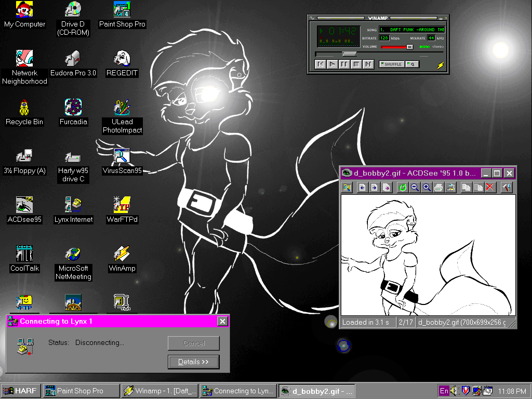532x399 pixels.
Task: Click Winamp 128 kbps bitrate readout
Action: click(x=384, y=38)
